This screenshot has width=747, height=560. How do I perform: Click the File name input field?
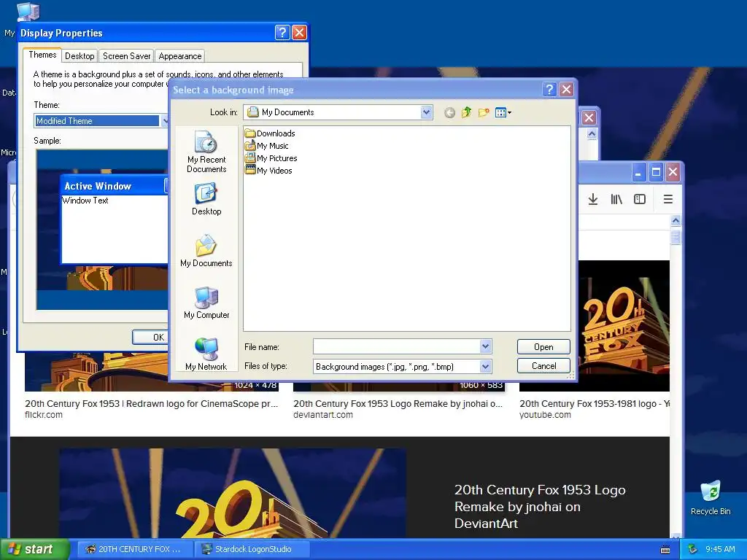pos(396,346)
